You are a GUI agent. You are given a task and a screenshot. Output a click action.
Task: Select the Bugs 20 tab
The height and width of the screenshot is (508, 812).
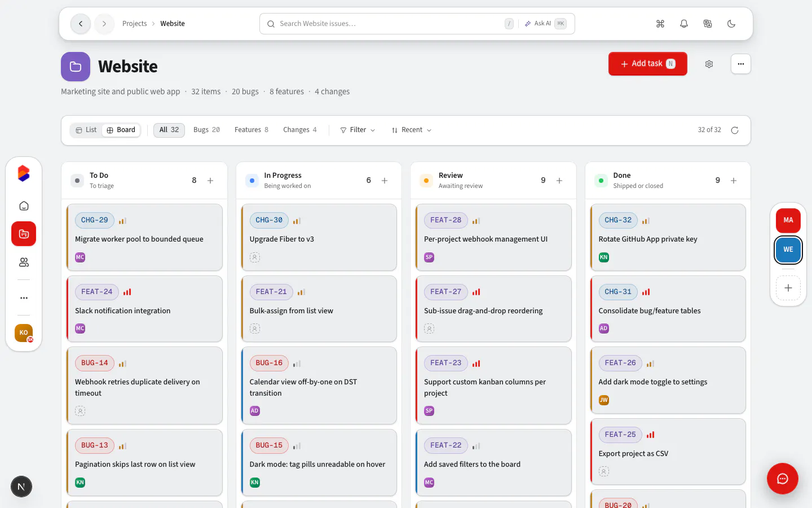[x=206, y=130]
